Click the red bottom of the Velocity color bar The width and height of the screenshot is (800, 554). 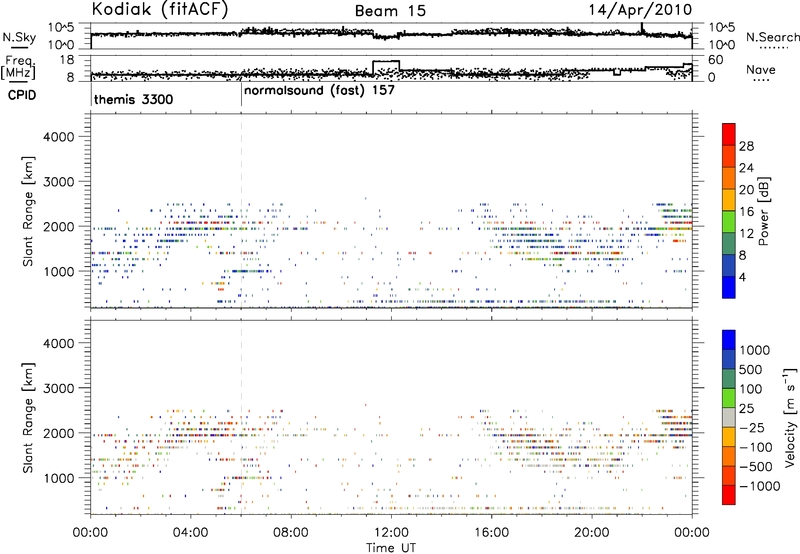tap(729, 495)
